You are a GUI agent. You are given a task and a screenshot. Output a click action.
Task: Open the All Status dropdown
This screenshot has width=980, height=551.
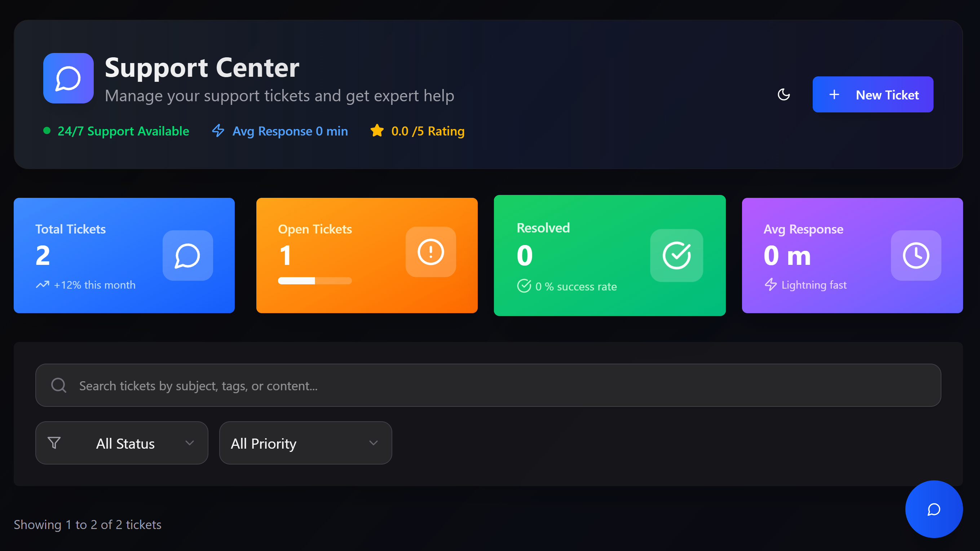tap(122, 443)
